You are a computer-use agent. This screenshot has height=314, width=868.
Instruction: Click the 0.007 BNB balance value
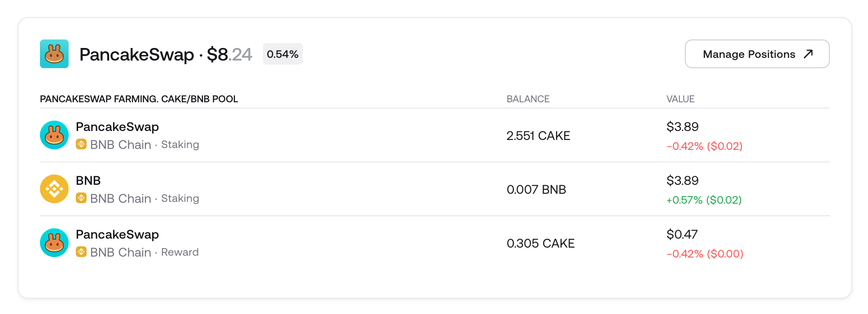[x=536, y=189]
